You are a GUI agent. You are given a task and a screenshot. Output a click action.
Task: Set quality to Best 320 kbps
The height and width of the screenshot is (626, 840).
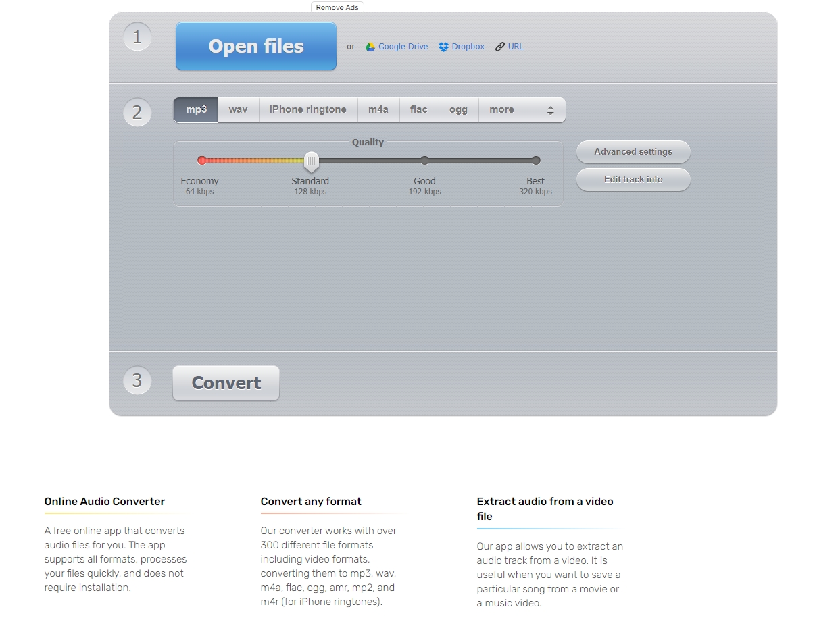535,161
